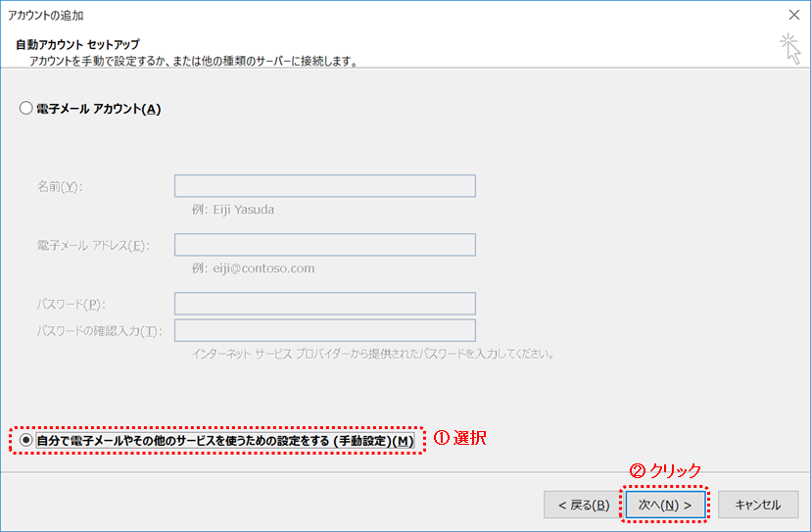Screen dimensions: 811x532
Task: Cancel the dialog with キャンセル
Action: pos(758,505)
